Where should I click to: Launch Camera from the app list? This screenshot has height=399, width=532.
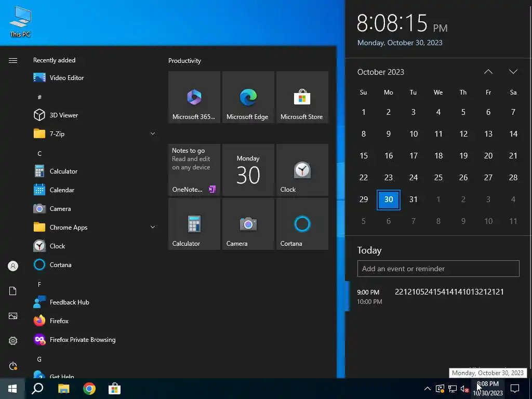[95, 209]
